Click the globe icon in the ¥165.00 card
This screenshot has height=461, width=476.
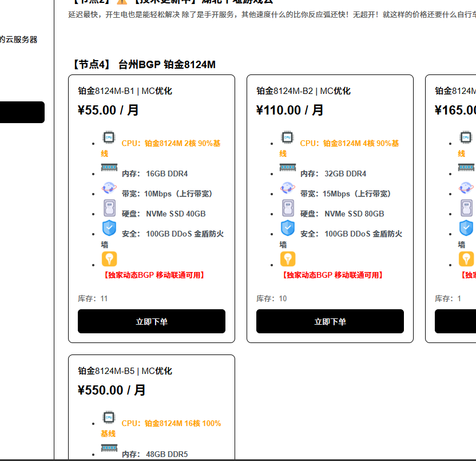(466, 188)
